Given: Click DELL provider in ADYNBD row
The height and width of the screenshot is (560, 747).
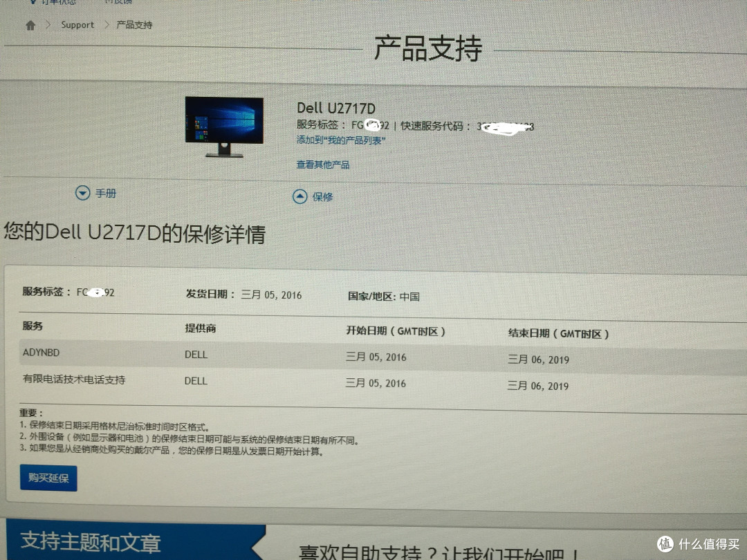Looking at the screenshot, I should point(196,355).
